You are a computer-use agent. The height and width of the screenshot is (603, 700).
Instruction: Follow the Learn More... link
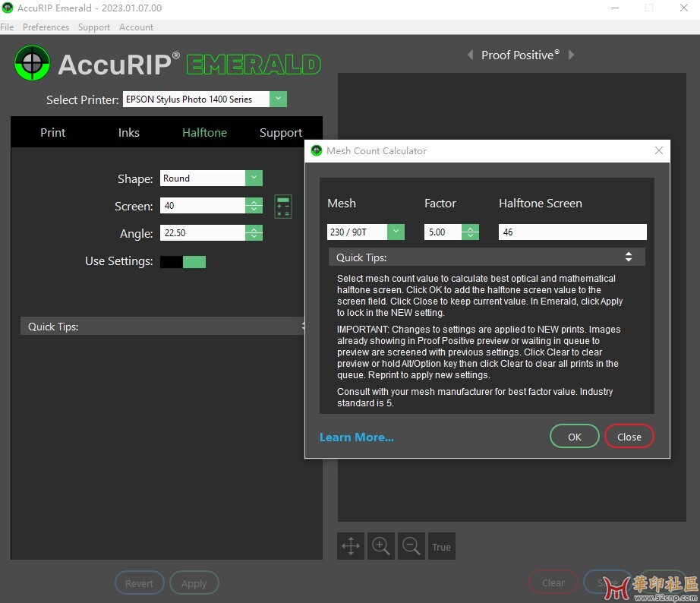pos(357,437)
